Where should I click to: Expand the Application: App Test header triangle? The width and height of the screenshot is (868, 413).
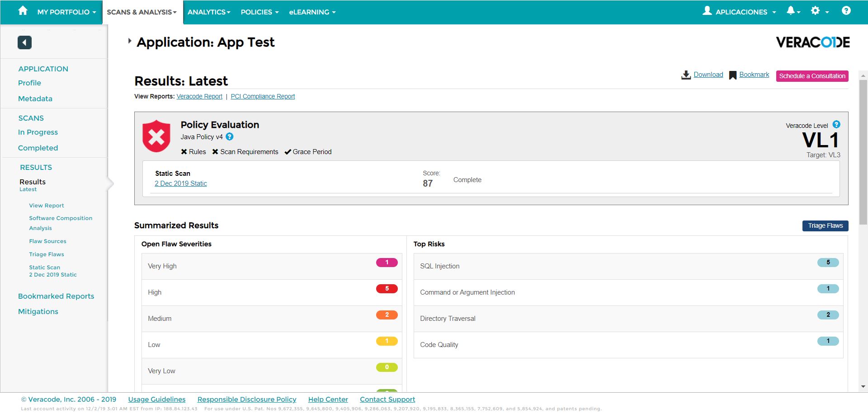(x=130, y=41)
